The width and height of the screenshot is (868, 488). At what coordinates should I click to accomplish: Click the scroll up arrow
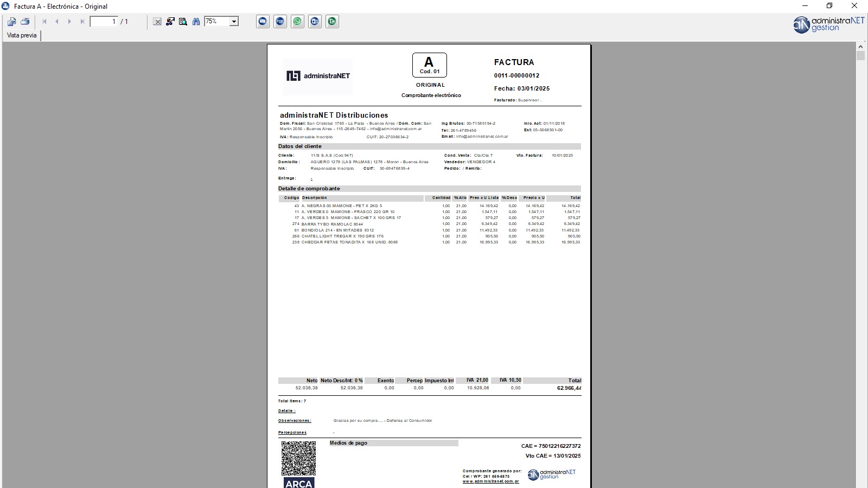860,47
